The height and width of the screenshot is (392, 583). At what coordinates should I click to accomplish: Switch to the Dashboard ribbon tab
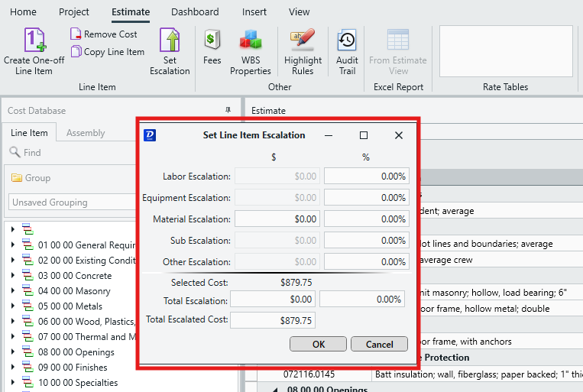click(195, 11)
